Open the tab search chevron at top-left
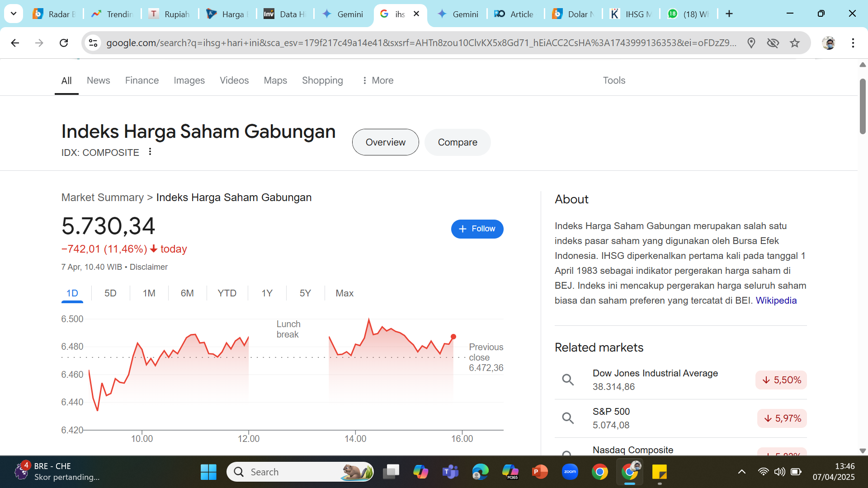Viewport: 868px width, 488px height. pyautogui.click(x=13, y=14)
